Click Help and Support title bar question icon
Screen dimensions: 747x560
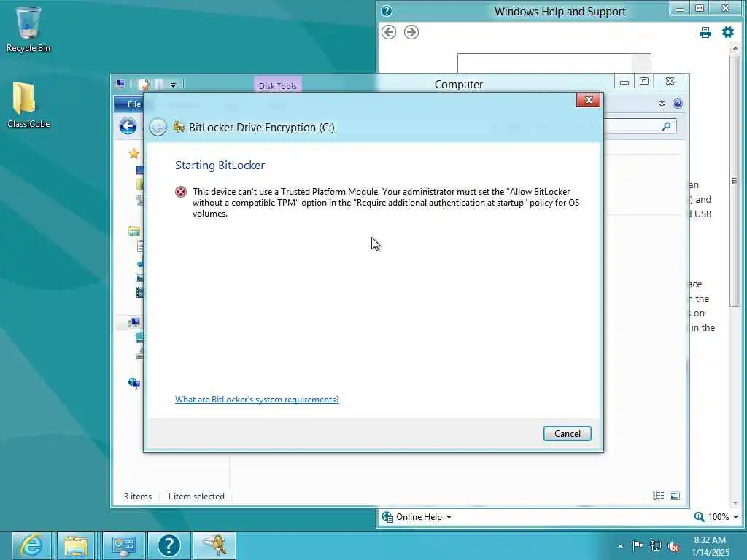[387, 10]
